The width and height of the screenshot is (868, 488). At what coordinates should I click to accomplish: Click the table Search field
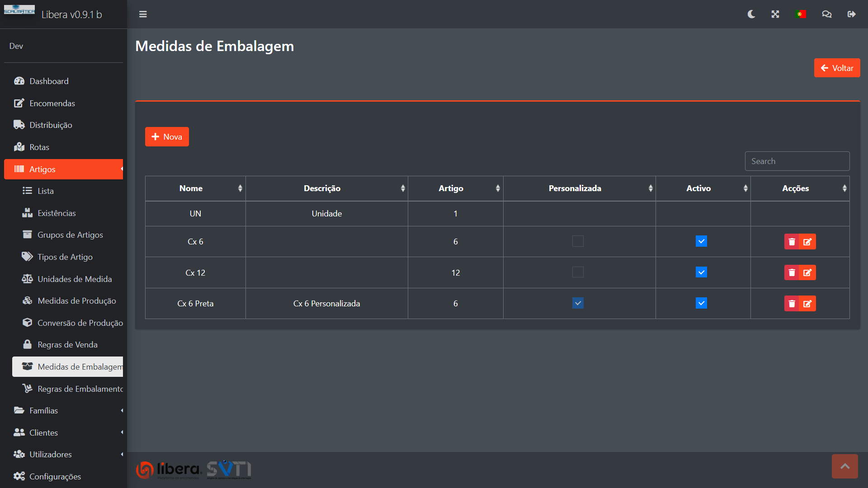797,161
